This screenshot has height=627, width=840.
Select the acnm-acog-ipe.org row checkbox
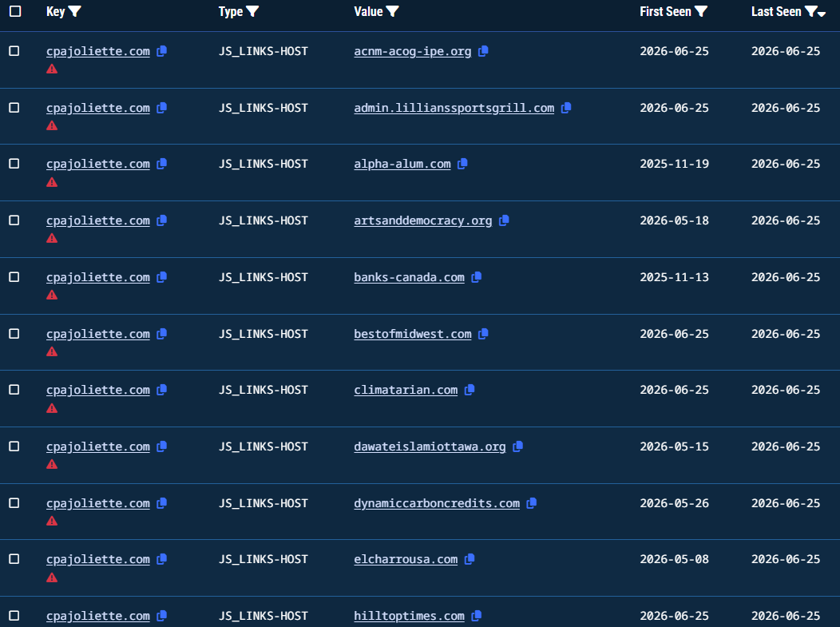(14, 51)
